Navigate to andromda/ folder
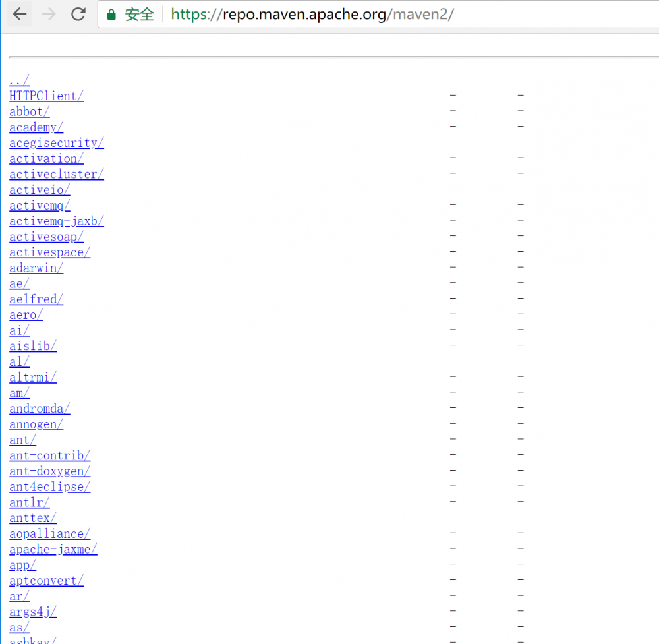Screen dimensions: 659x644 point(40,409)
